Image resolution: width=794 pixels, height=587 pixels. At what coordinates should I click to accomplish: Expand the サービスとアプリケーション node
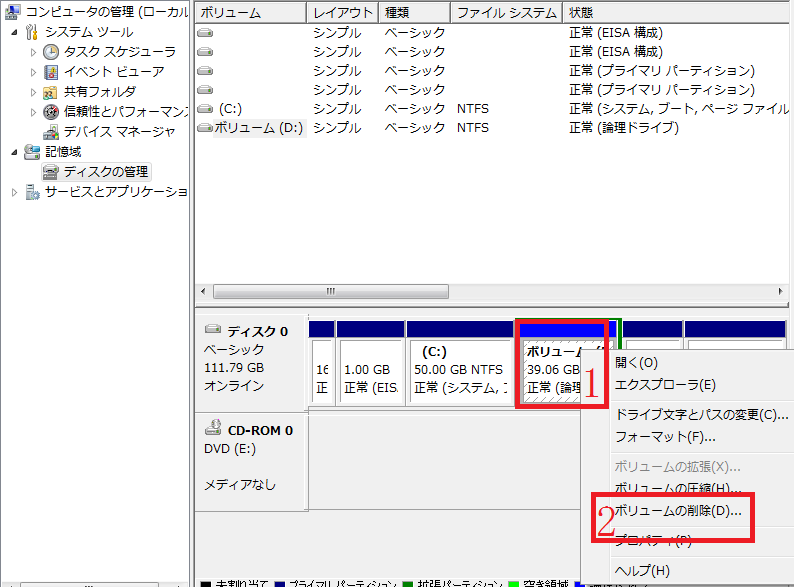[x=14, y=192]
